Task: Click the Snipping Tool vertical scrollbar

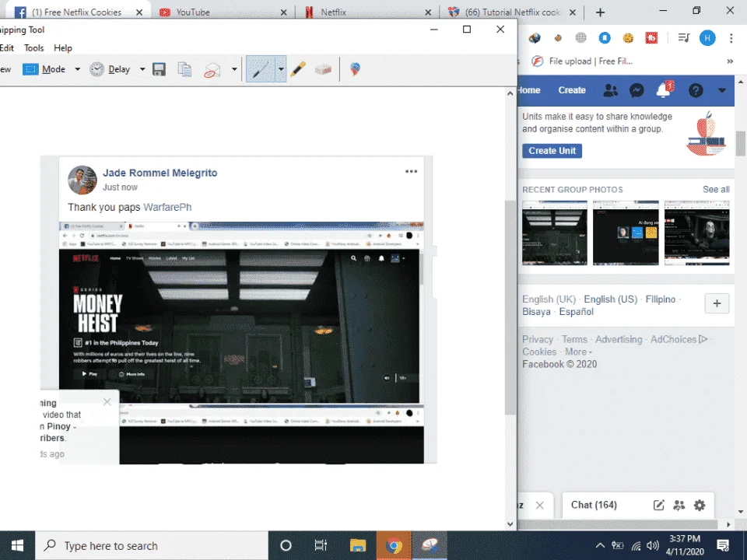Action: click(510, 308)
